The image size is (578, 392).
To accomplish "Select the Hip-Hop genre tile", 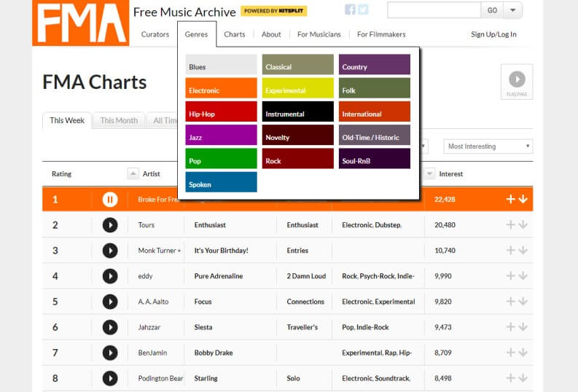I will click(x=221, y=111).
